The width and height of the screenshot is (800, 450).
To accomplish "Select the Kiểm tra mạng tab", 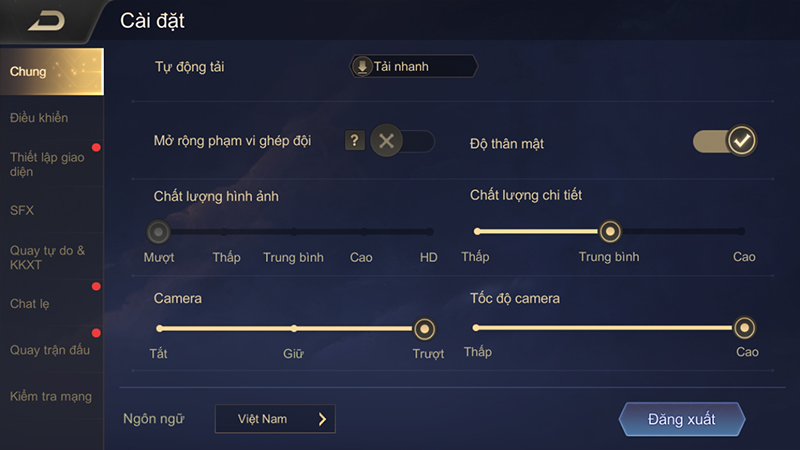I will 50,396.
